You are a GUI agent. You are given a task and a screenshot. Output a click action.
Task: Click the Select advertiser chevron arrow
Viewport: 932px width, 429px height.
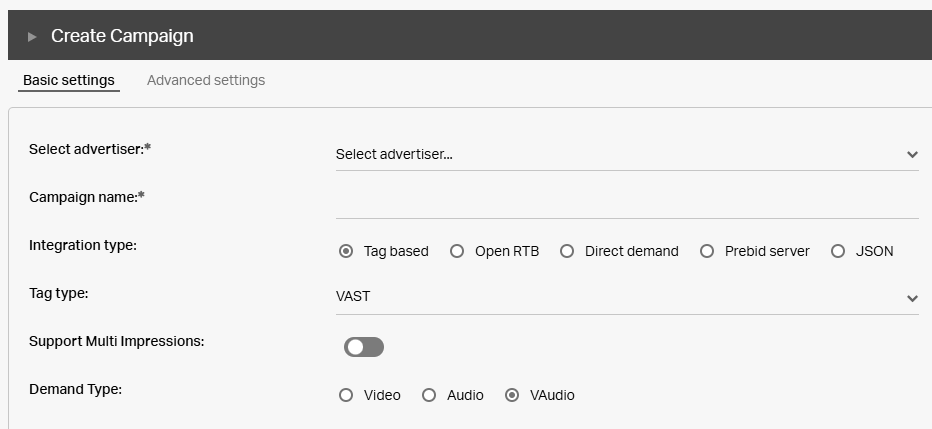point(912,155)
